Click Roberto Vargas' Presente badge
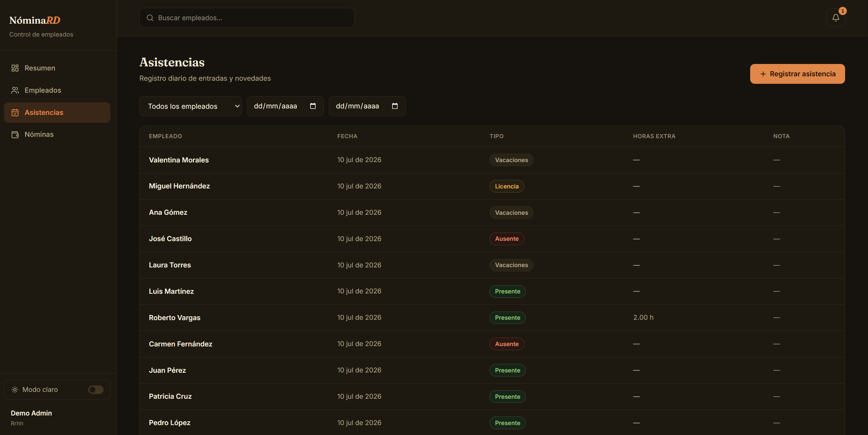Image resolution: width=868 pixels, height=435 pixels. (x=507, y=318)
